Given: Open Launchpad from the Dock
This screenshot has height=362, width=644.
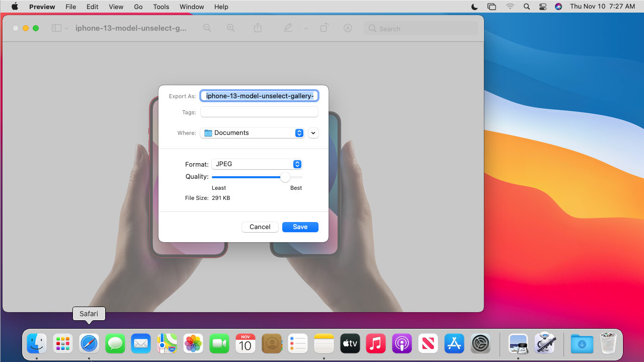Looking at the screenshot, I should (x=63, y=343).
